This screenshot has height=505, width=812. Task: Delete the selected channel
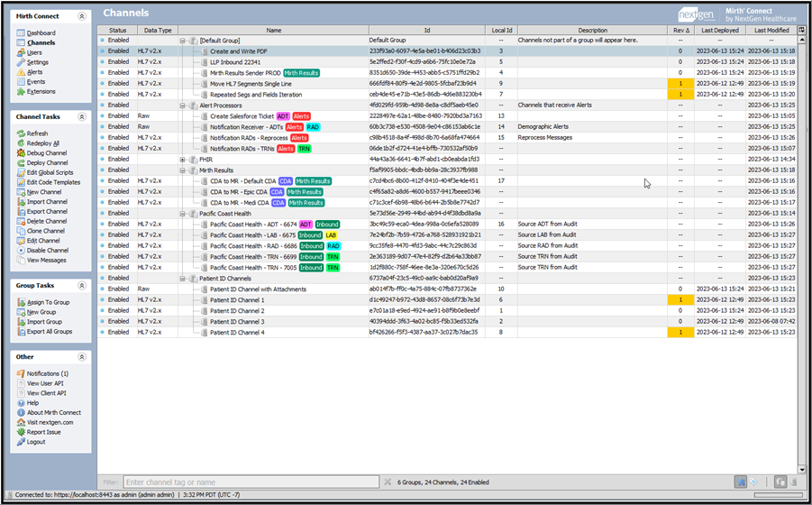46,221
